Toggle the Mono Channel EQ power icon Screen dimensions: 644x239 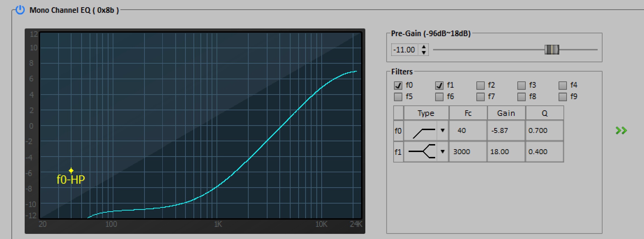point(20,10)
